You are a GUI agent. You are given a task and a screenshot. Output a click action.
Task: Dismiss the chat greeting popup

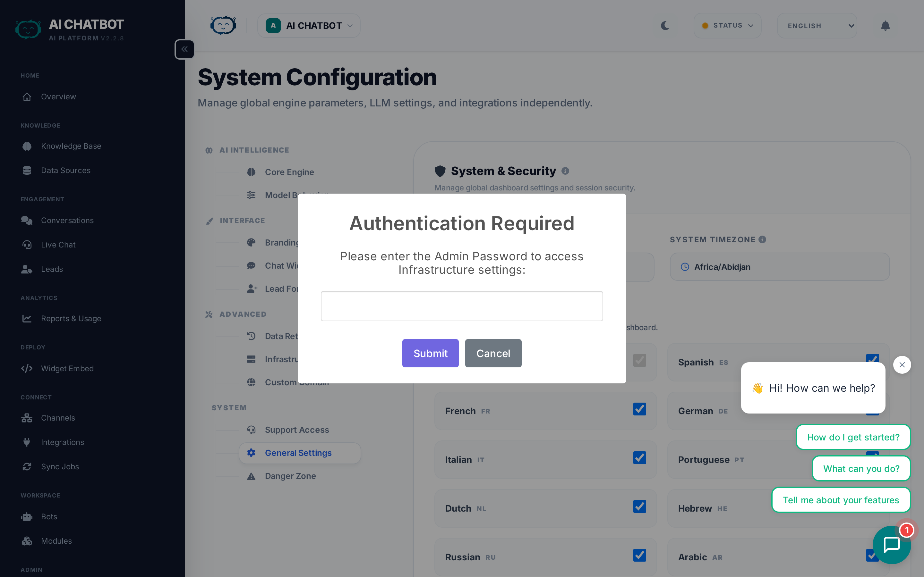(x=902, y=365)
